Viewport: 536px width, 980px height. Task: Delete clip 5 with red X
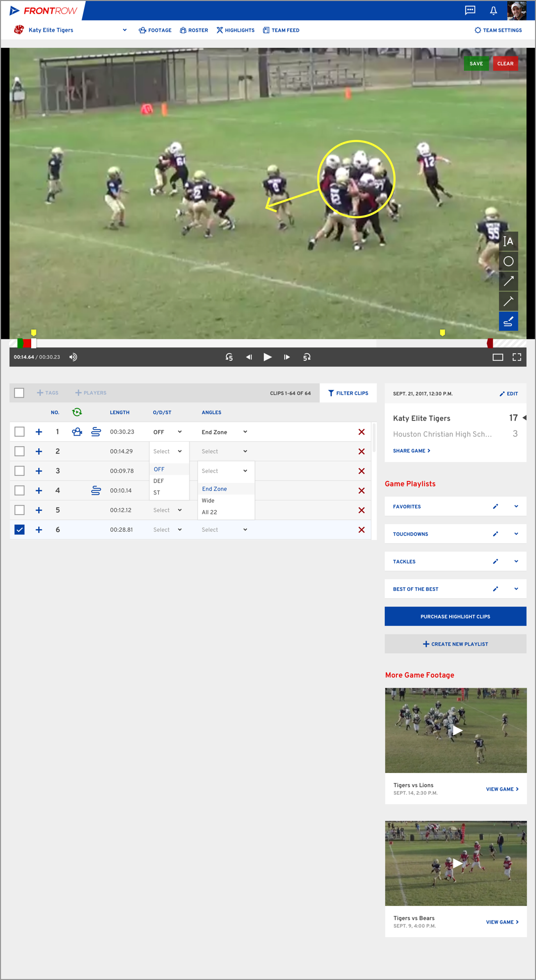(361, 510)
